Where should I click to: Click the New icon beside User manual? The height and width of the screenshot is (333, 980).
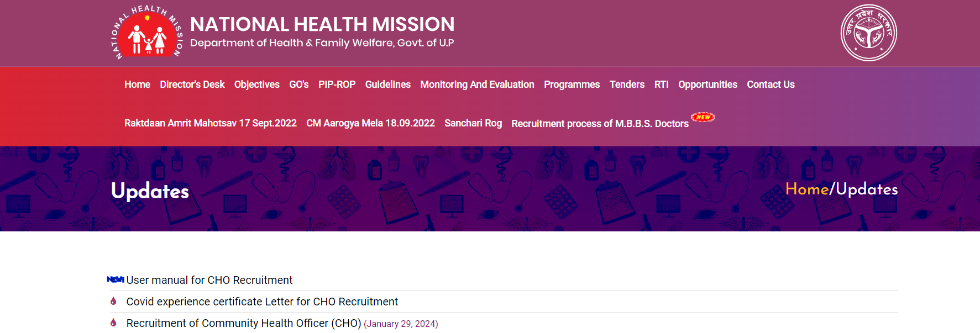115,279
